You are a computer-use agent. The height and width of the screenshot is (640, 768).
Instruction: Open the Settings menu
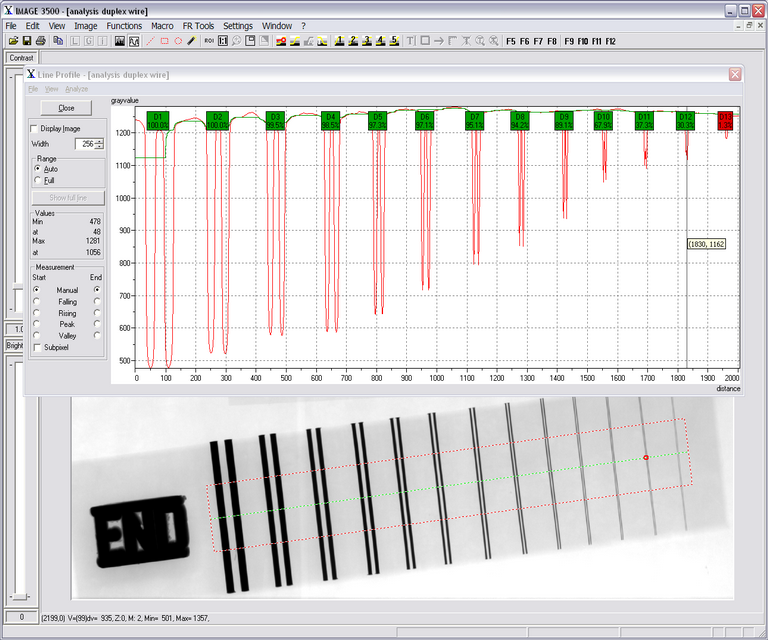[x=238, y=26]
